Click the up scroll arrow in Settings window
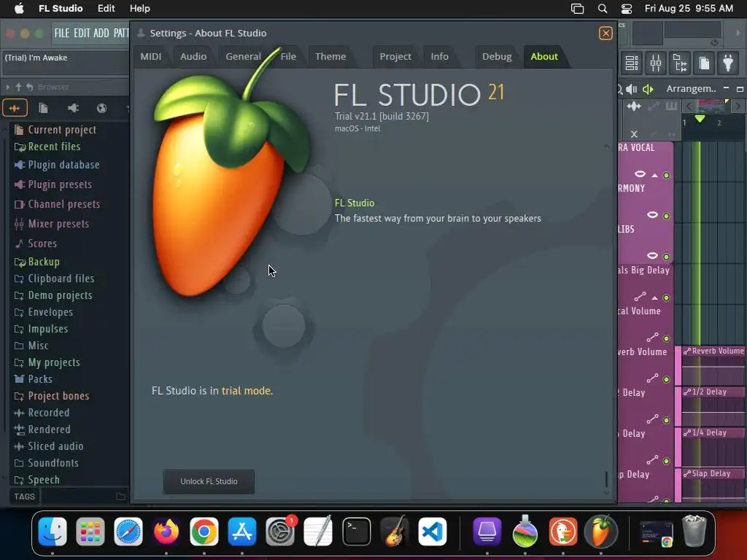Viewport: 747px width, 560px height. pos(606,147)
